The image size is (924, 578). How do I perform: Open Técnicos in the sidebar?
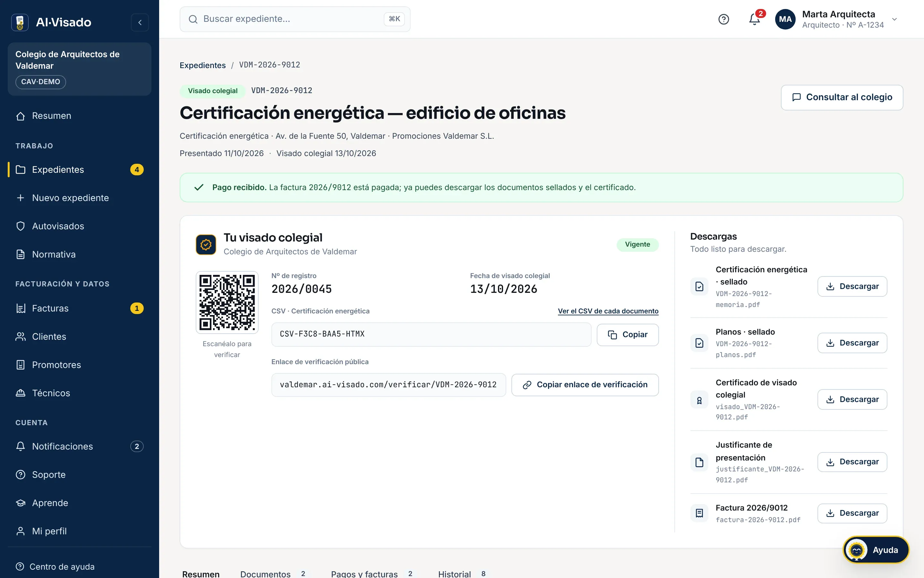[x=80, y=393]
